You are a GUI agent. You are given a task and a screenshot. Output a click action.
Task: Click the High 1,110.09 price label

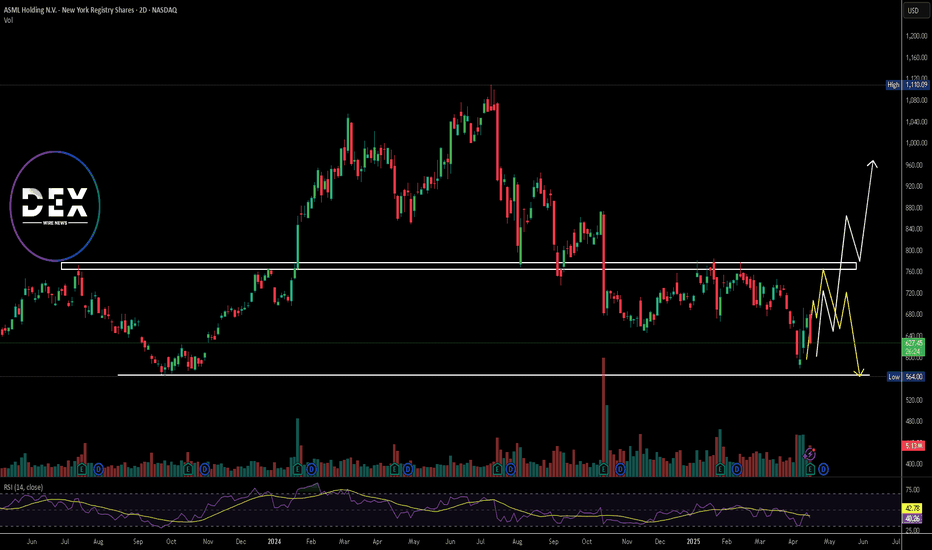908,85
